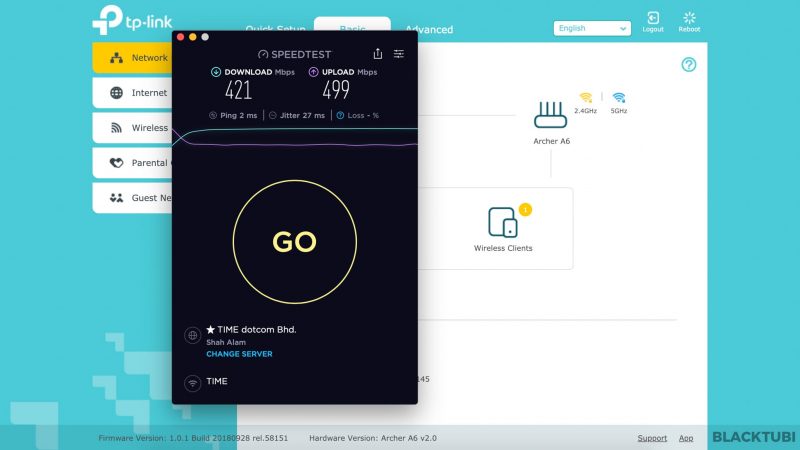The image size is (800, 450).
Task: Click the Loss help icon
Action: tap(340, 115)
